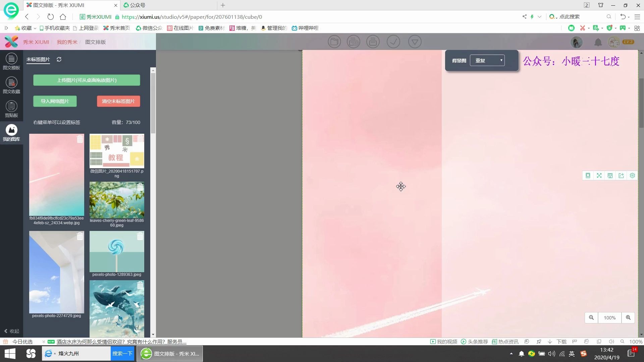This screenshot has width=644, height=362.
Task: Click the zoom in magnifier button
Action: [628, 318]
